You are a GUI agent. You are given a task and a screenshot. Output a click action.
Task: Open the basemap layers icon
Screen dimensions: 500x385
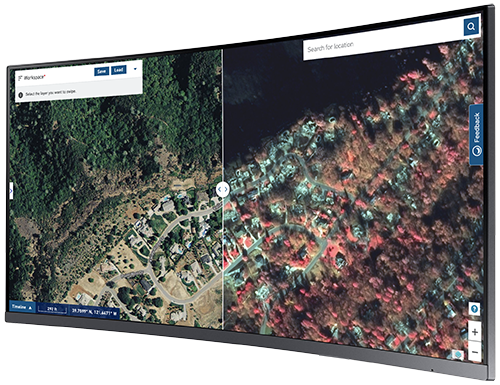coord(459,354)
